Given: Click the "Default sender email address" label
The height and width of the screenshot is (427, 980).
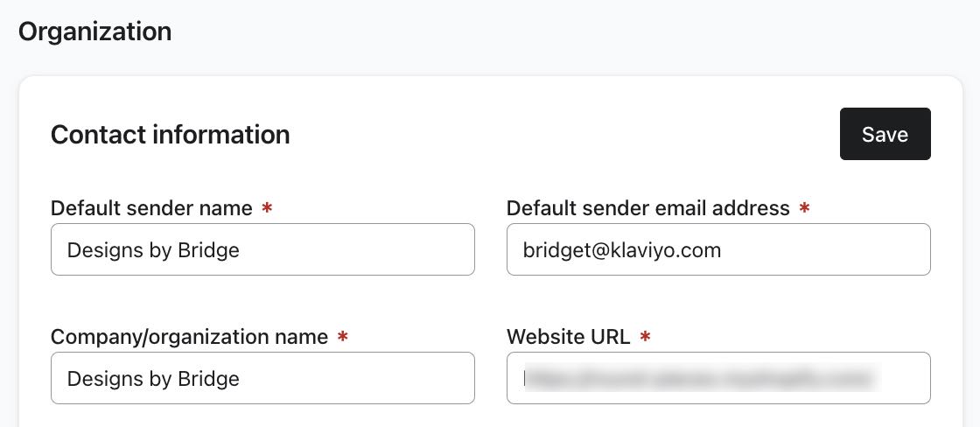Looking at the screenshot, I should click(x=647, y=208).
